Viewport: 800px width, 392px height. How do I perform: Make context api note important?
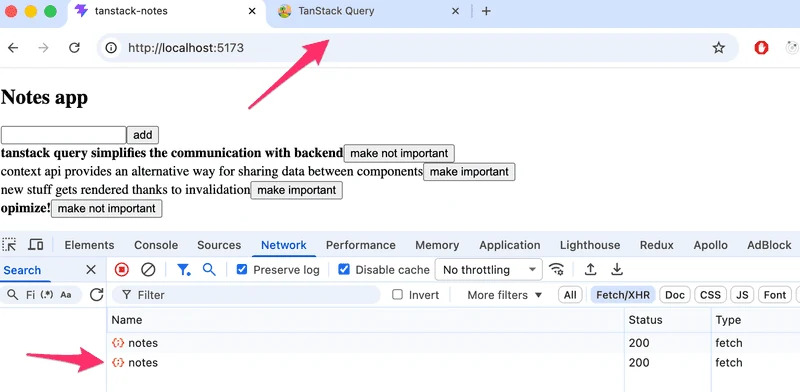(469, 172)
